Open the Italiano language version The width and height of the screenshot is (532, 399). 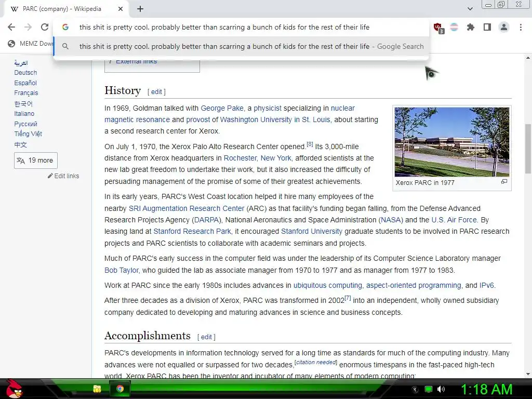[x=24, y=114]
